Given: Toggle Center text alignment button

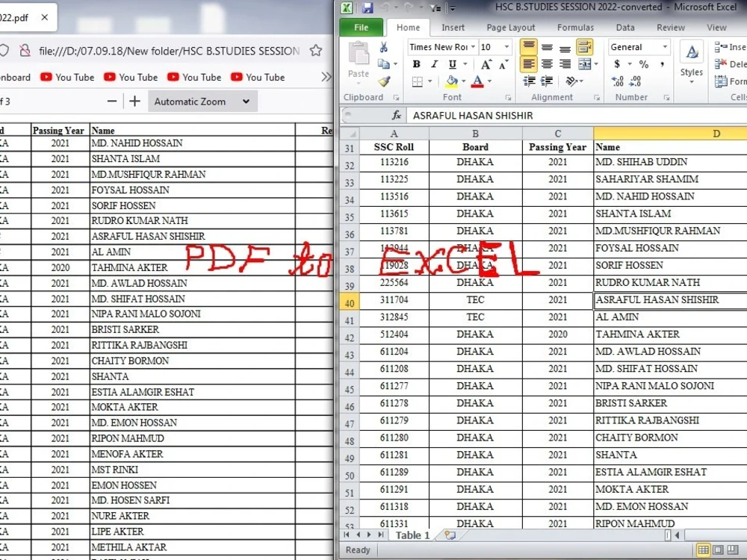Looking at the screenshot, I should tap(547, 63).
